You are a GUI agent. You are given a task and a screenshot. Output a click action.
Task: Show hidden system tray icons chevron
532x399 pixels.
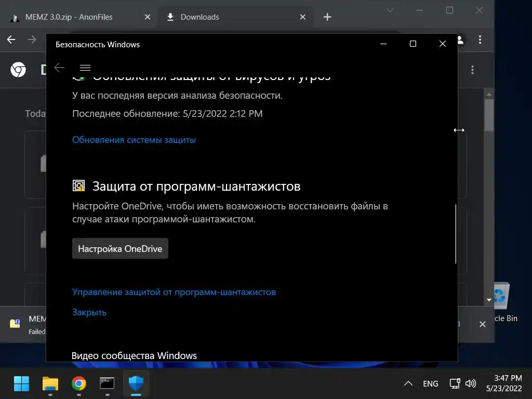click(x=408, y=384)
